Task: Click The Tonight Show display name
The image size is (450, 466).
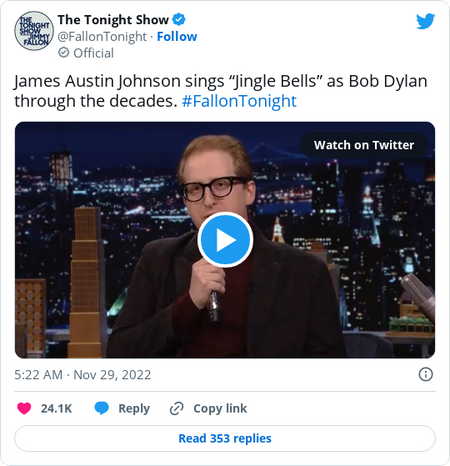Action: pyautogui.click(x=113, y=20)
